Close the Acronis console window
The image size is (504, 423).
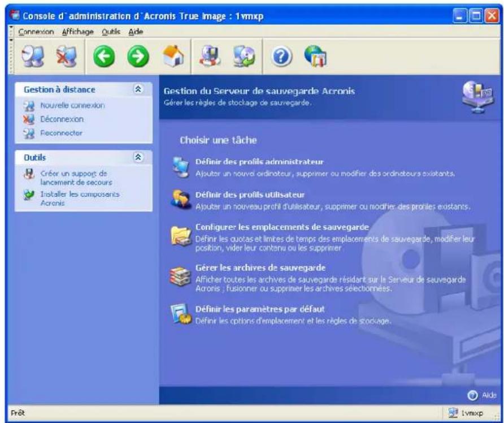coord(492,16)
